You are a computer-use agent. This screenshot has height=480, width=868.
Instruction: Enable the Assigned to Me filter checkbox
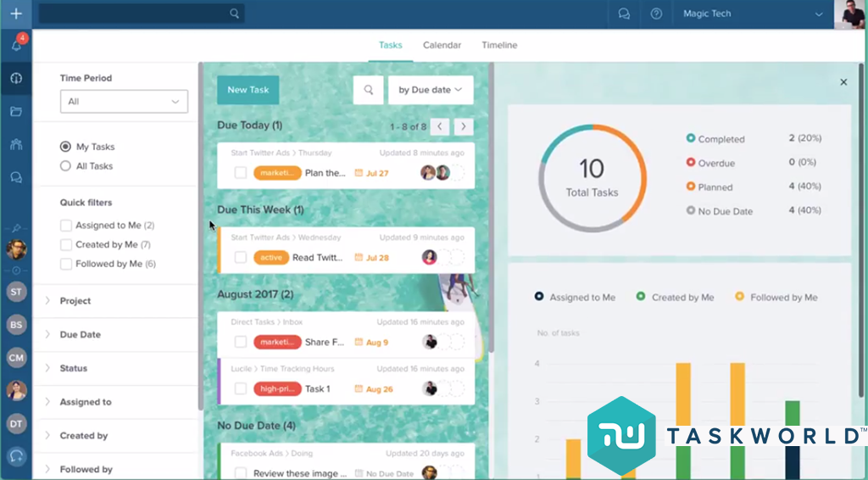[66, 226]
